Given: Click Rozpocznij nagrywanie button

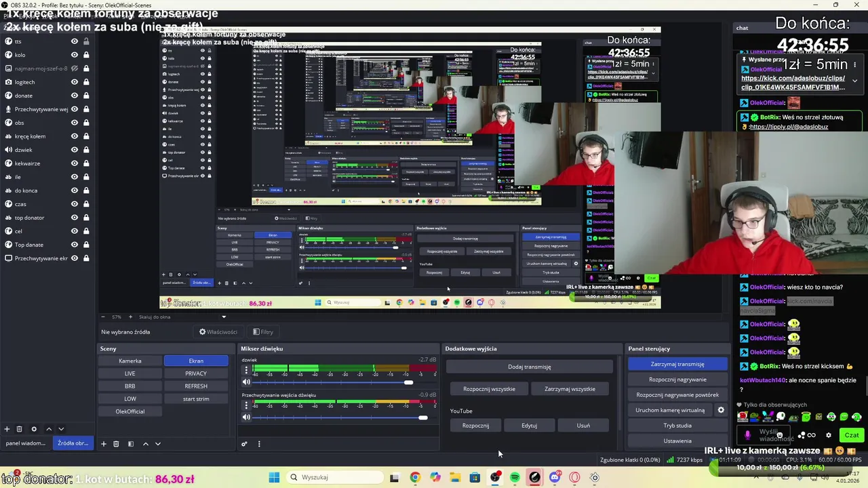Looking at the screenshot, I should click(x=677, y=380).
